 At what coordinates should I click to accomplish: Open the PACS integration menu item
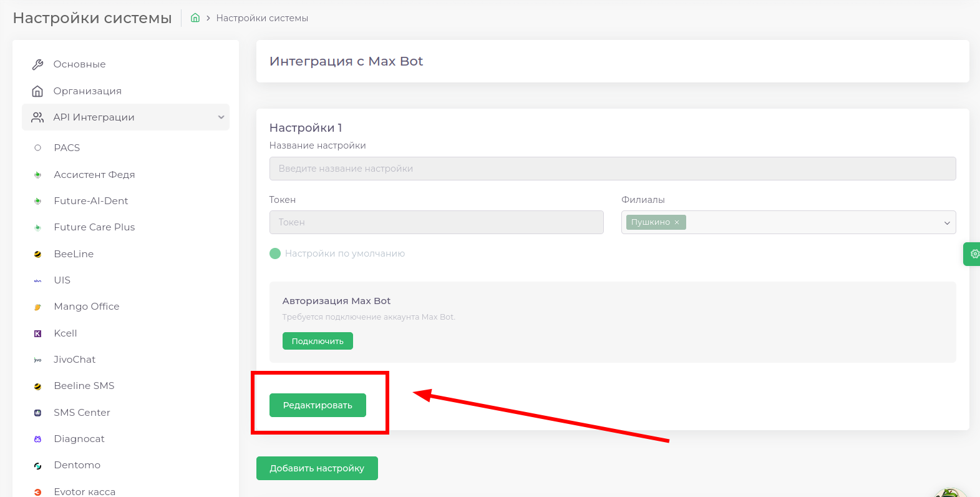point(67,148)
